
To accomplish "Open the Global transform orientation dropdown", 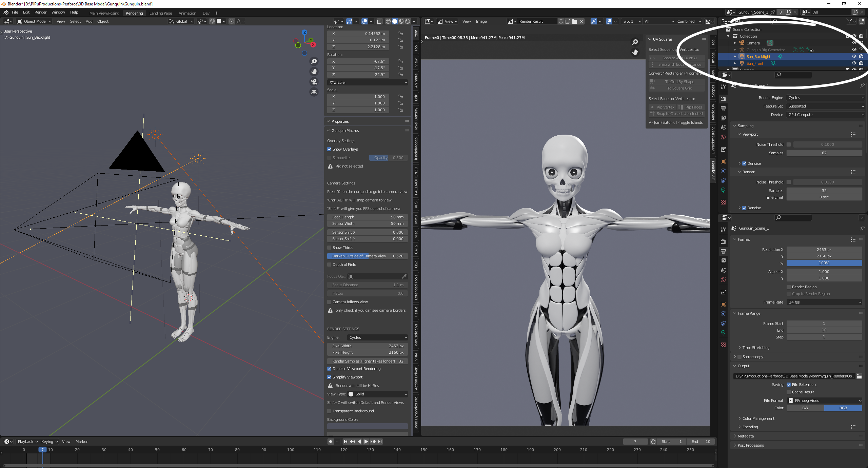I will pos(181,21).
